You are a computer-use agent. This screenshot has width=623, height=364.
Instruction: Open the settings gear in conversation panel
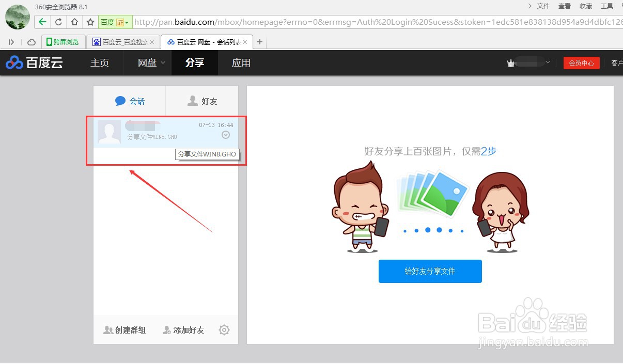point(224,330)
